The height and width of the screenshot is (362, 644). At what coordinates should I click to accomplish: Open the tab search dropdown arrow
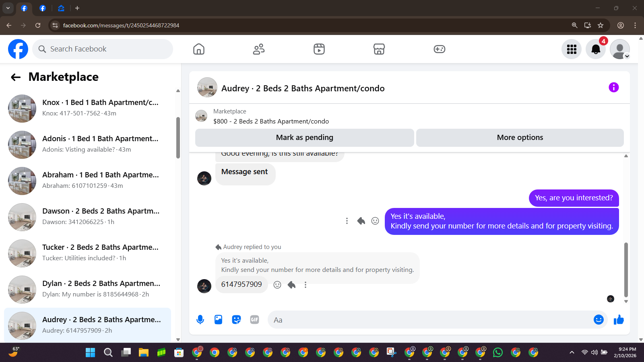(x=8, y=8)
